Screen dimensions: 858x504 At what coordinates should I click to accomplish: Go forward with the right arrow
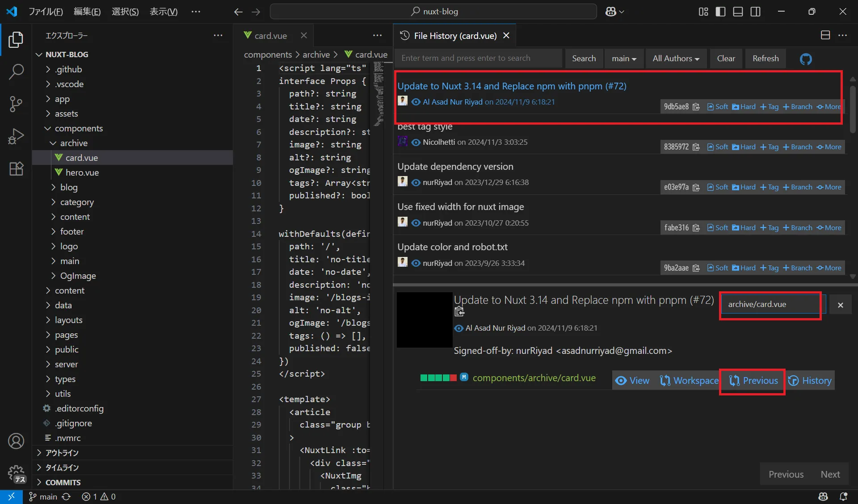point(256,12)
